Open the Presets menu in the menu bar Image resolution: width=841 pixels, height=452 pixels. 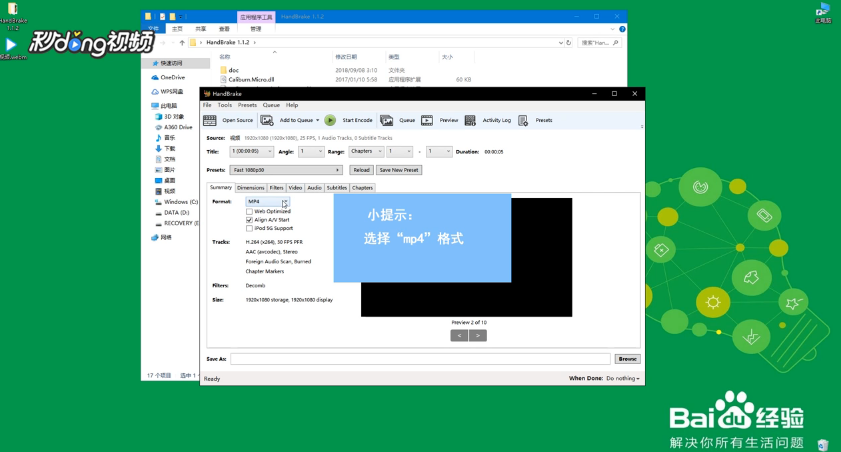247,105
